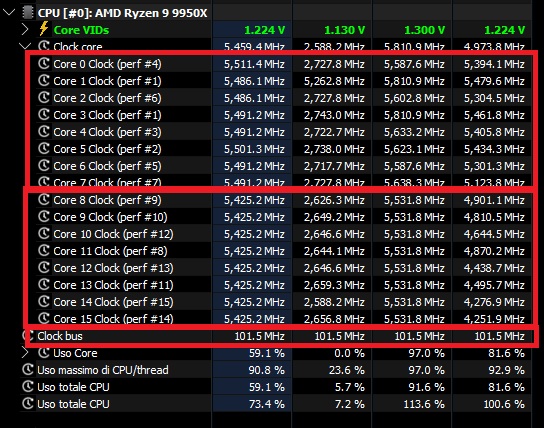
Task: Click the clock icon of Core 11 Clock (perf #8)
Action: 44,251
